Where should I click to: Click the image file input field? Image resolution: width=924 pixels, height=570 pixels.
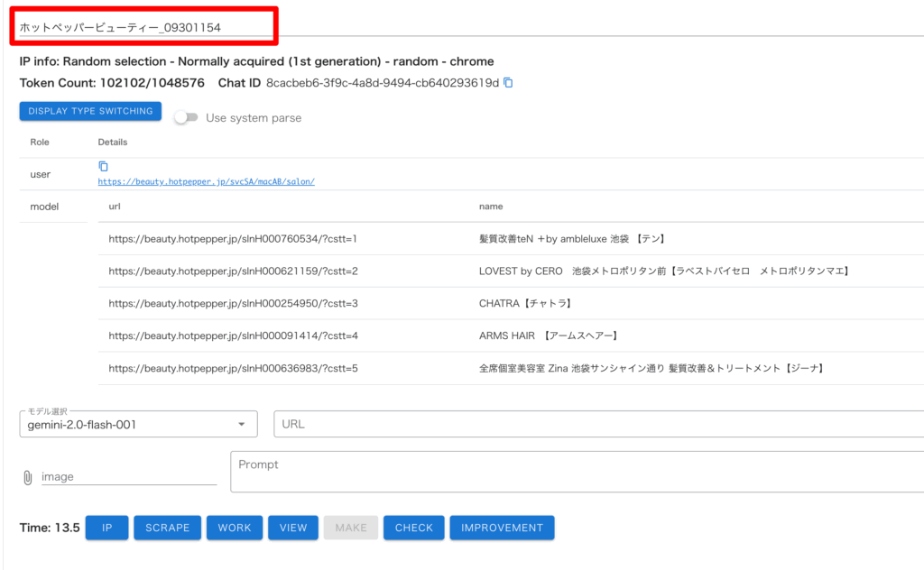tap(128, 476)
